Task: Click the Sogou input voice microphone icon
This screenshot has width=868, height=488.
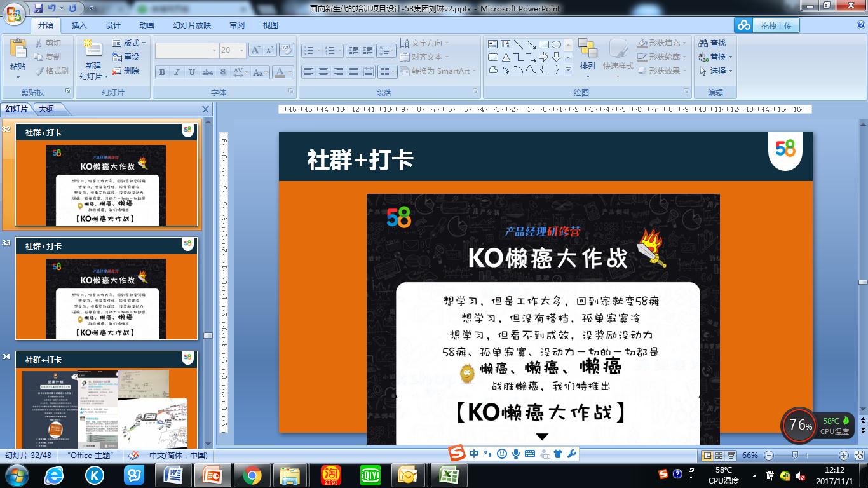Action: click(x=516, y=454)
